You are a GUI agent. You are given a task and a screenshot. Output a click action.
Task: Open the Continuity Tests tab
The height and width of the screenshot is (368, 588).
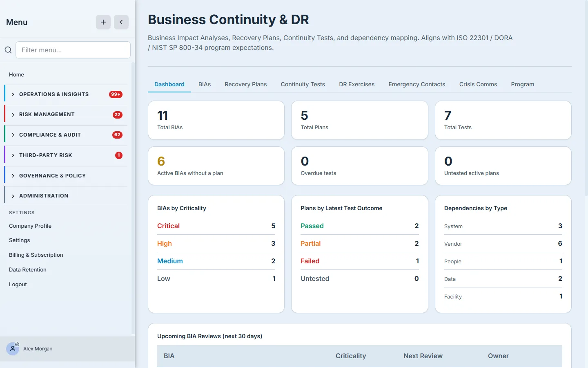[x=303, y=84]
